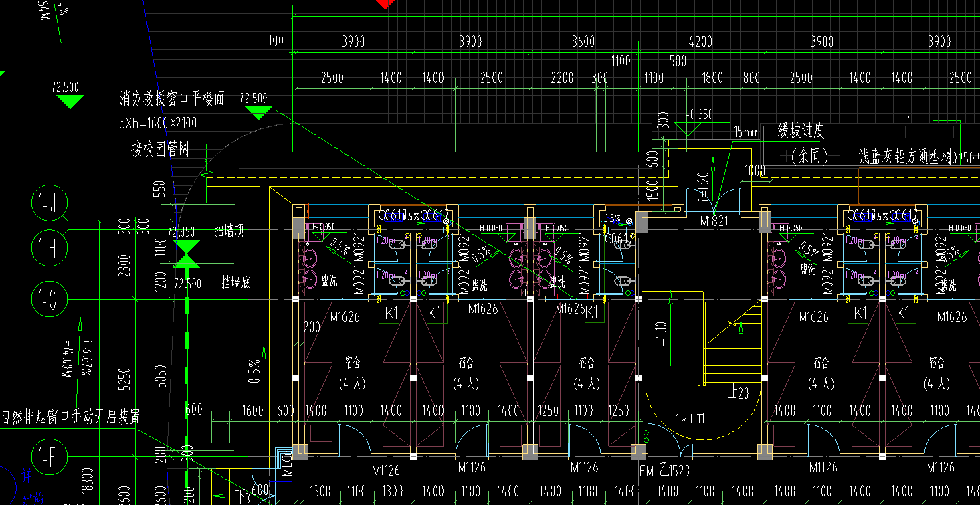Click the 1000 dimension near door M1821

754,171
